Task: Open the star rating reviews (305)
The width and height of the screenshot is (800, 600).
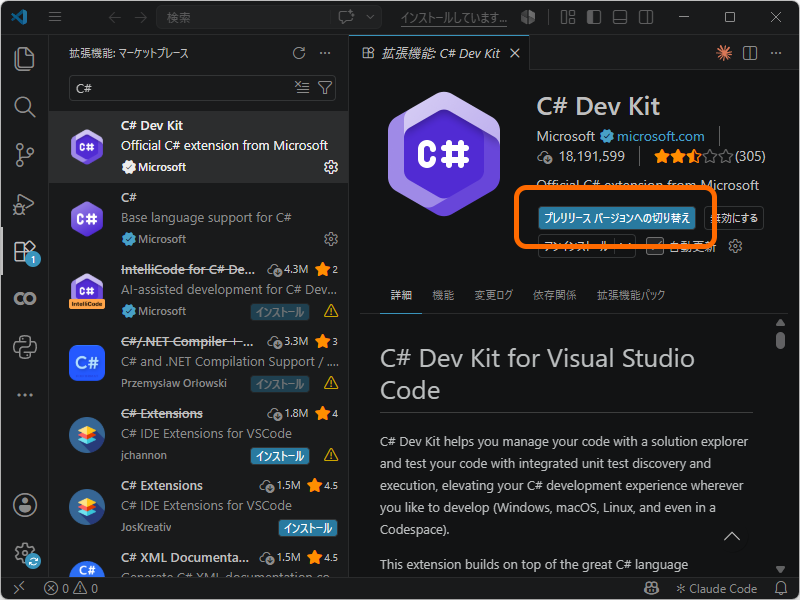Action: [x=709, y=156]
